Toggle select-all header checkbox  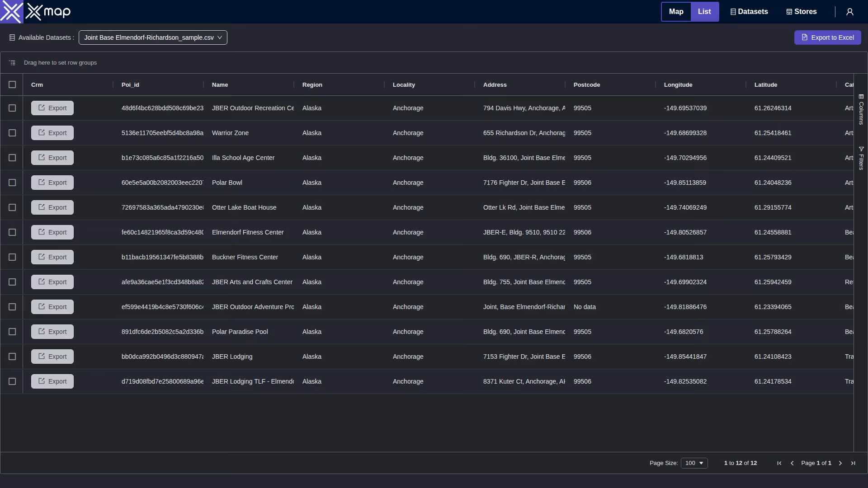click(12, 84)
